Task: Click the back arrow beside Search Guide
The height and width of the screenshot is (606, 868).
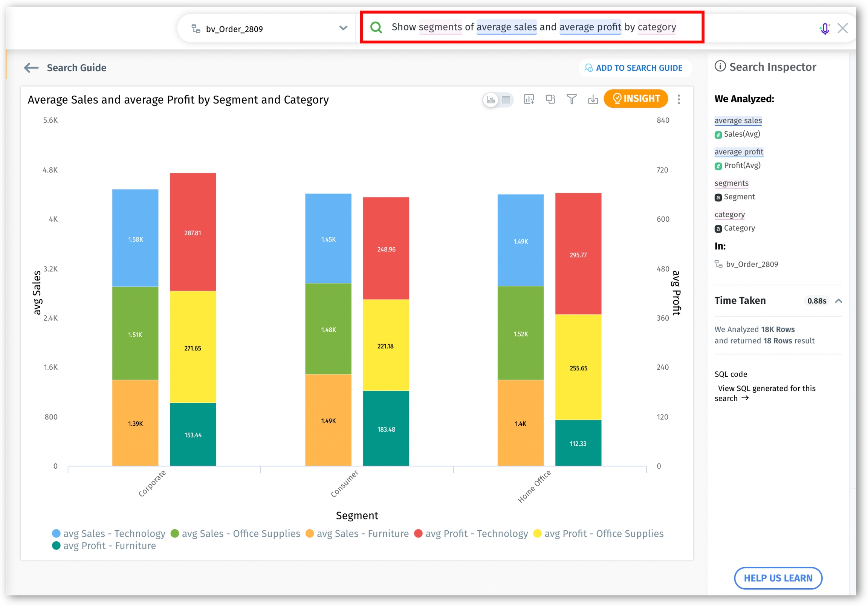Action: 31,68
